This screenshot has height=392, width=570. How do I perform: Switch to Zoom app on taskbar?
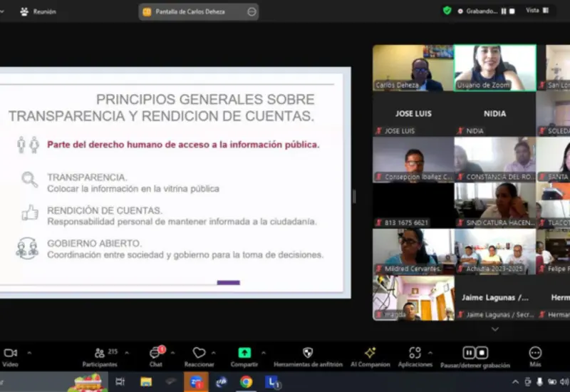[x=196, y=382]
